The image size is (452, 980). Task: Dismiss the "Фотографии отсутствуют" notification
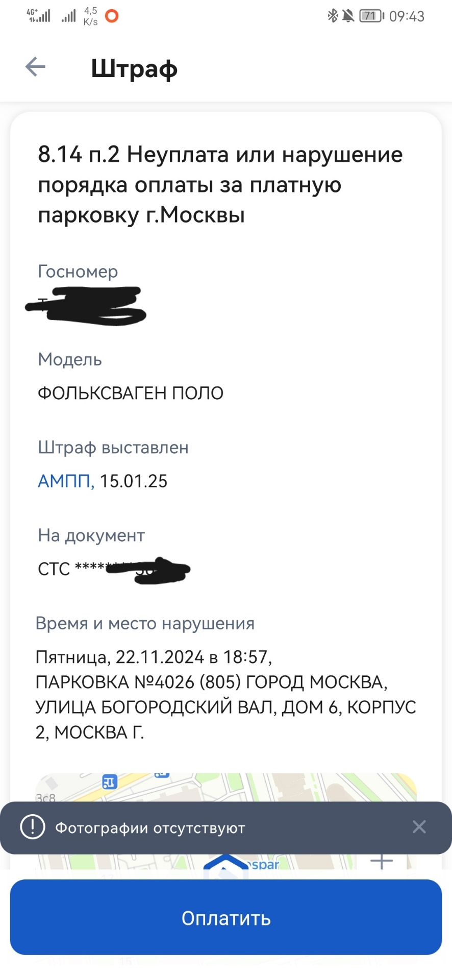click(419, 827)
